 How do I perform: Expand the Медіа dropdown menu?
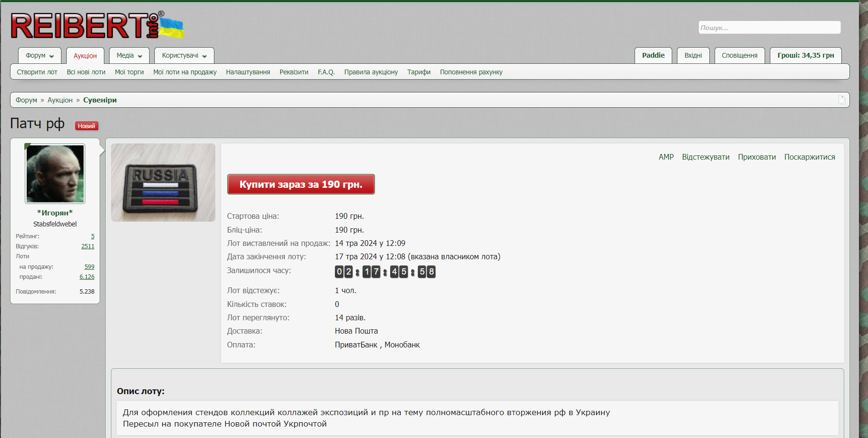click(x=129, y=56)
